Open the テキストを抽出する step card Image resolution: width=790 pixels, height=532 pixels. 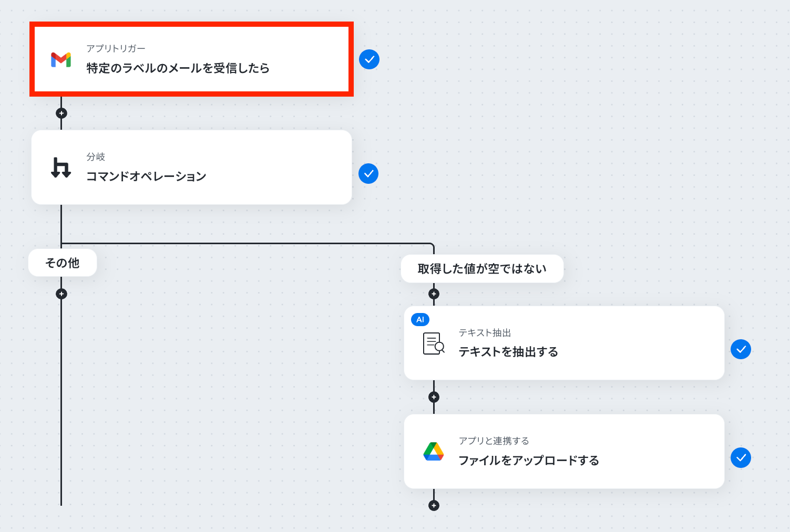[564, 343]
